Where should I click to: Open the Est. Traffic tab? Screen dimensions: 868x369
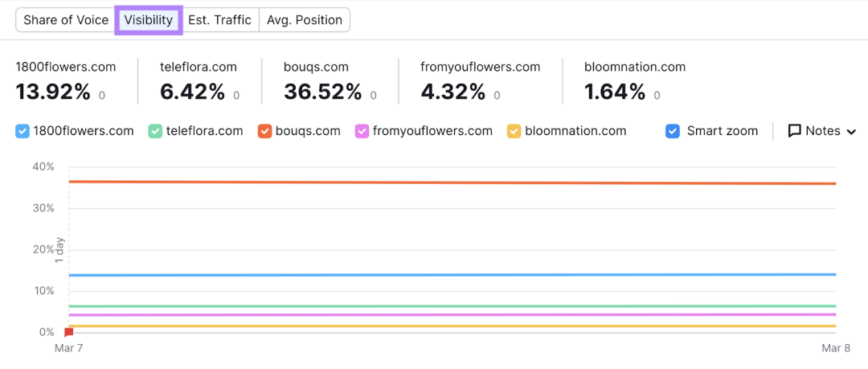click(219, 20)
